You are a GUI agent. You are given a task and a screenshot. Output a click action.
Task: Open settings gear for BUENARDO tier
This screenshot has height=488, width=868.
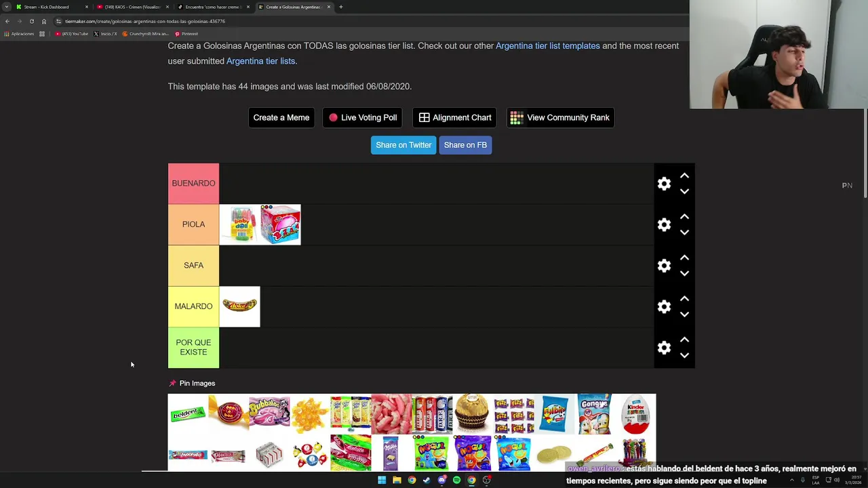[664, 184]
